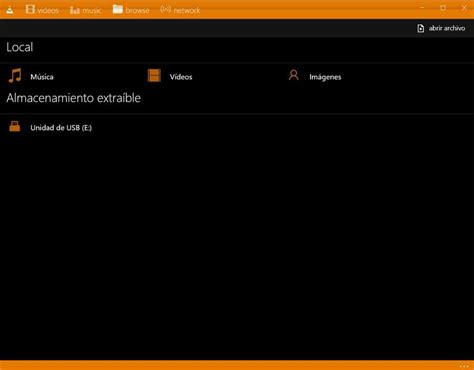The height and width of the screenshot is (370, 474).
Task: Click the abrir archivo button
Action: [441, 28]
